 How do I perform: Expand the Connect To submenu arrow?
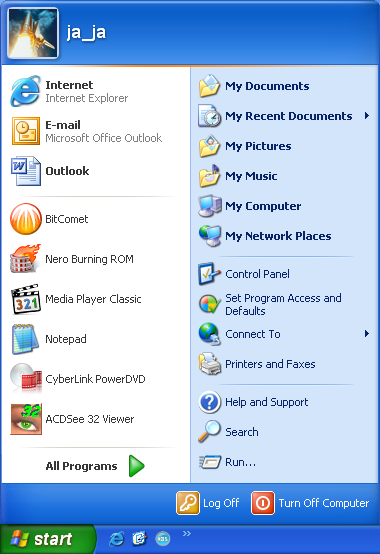coord(367,334)
